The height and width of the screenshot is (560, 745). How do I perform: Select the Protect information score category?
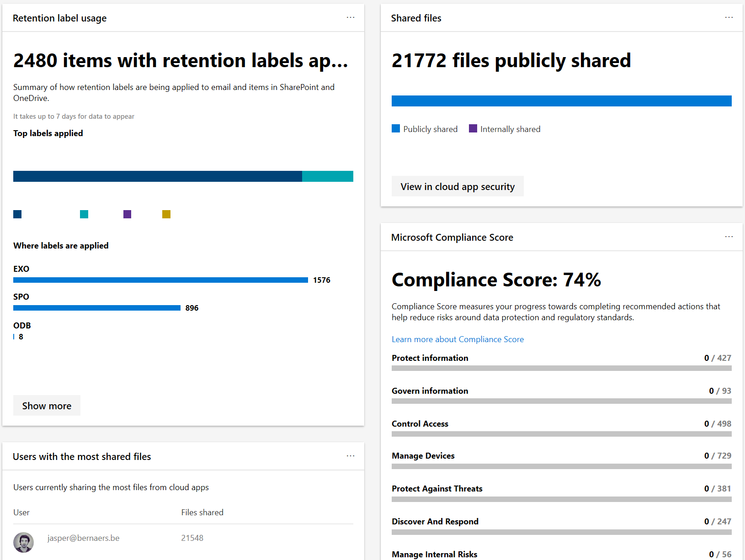coord(430,358)
